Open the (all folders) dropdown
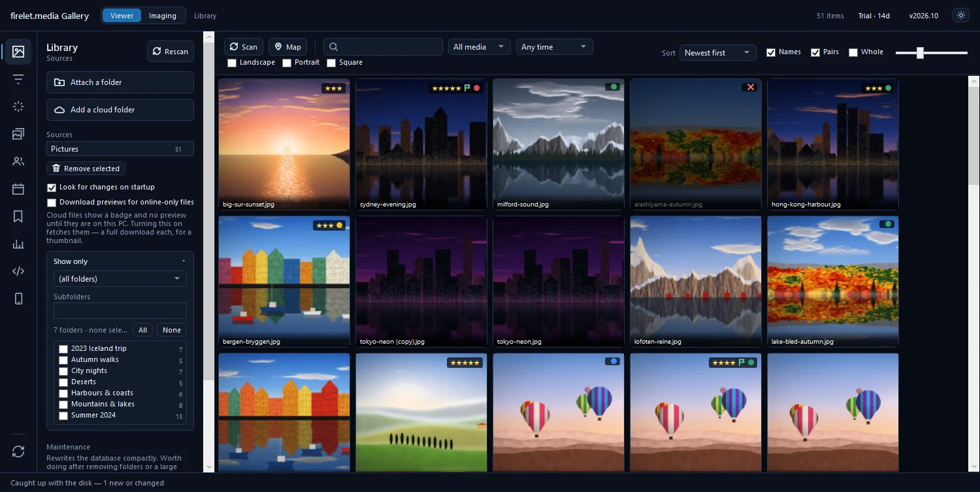Screen dimensions: 980x492 (x=120, y=279)
